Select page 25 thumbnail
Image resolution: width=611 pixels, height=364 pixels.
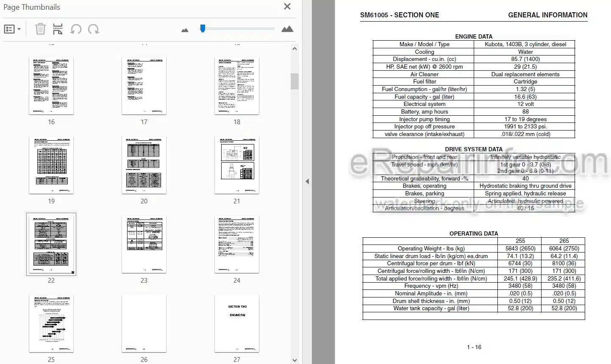point(51,324)
